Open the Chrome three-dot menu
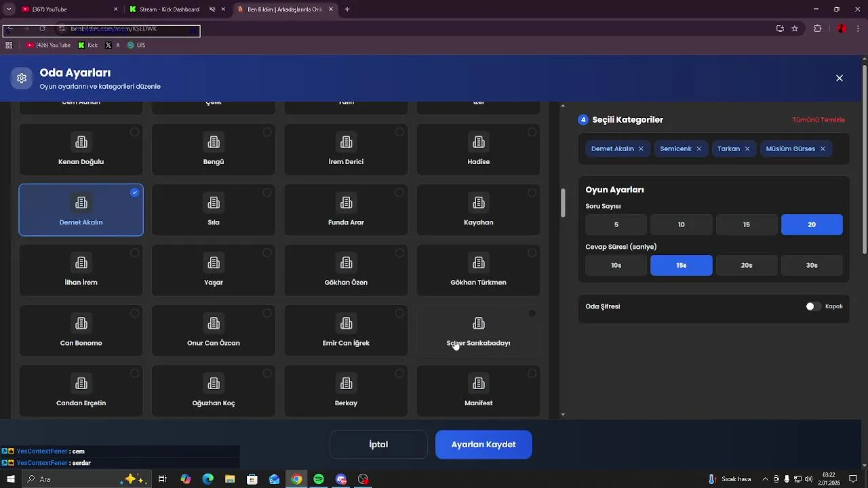The height and width of the screenshot is (488, 868). click(x=858, y=28)
